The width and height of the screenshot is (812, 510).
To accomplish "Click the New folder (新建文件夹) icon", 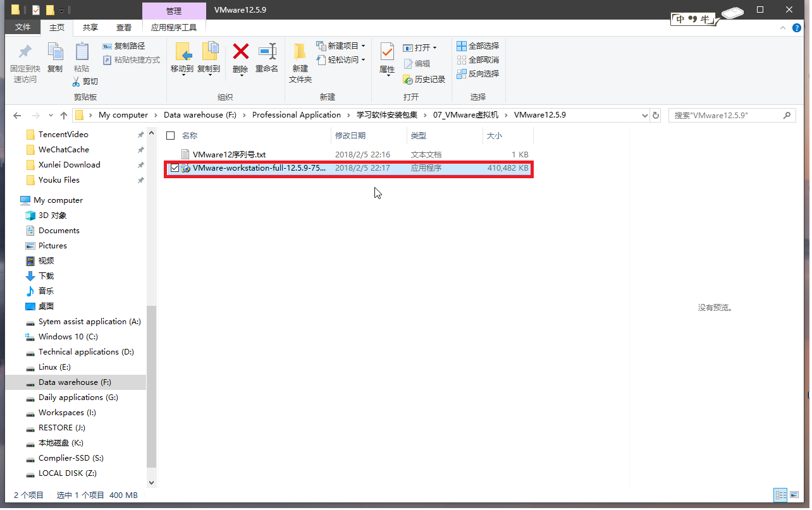I will pyautogui.click(x=300, y=52).
